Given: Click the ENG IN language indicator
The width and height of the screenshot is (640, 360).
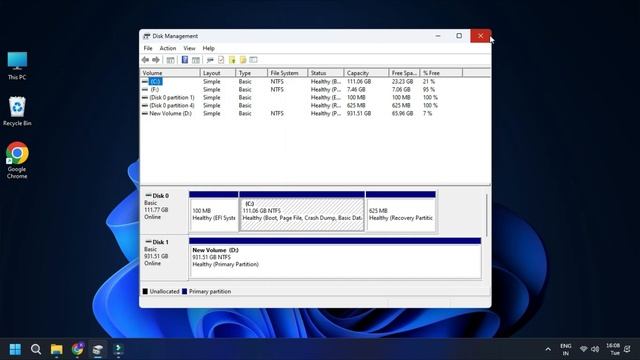Looking at the screenshot, I should pos(566,349).
